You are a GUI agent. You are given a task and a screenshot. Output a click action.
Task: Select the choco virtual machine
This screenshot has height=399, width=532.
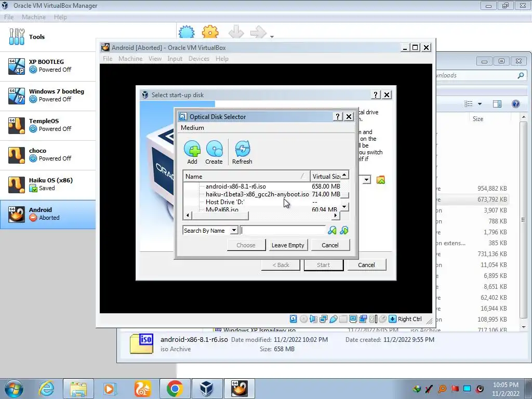pyautogui.click(x=48, y=155)
